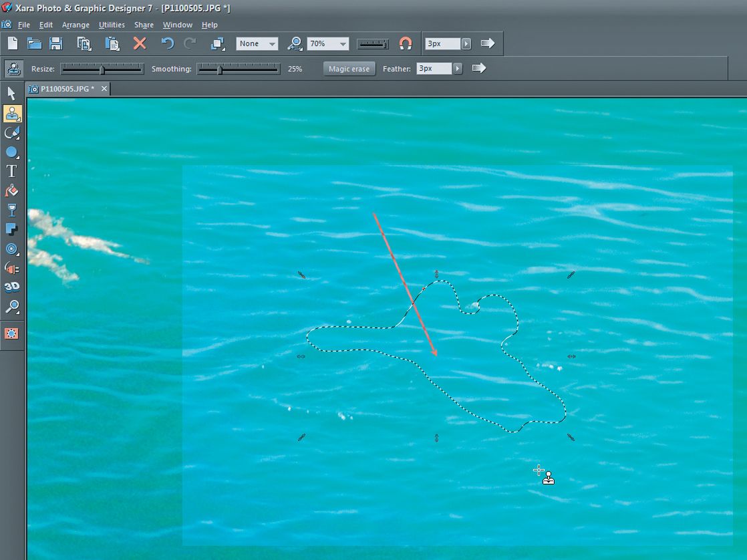Select the Text tool
The width and height of the screenshot is (747, 560).
pyautogui.click(x=12, y=171)
